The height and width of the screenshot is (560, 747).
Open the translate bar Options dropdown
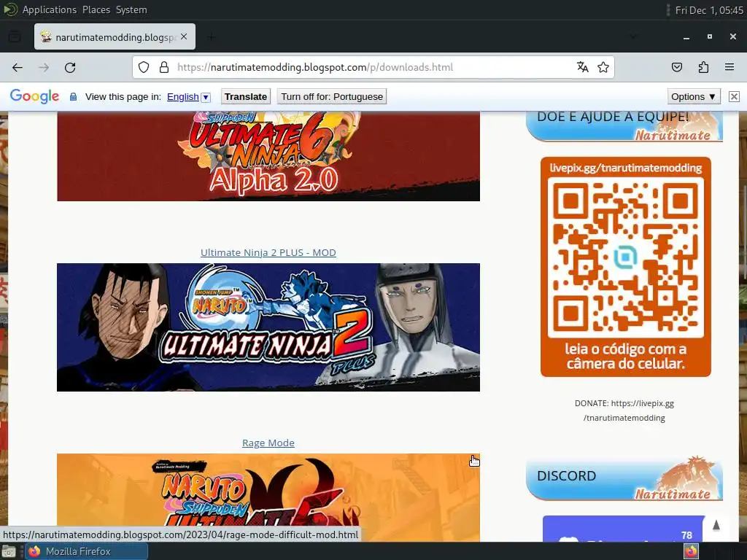click(x=693, y=97)
